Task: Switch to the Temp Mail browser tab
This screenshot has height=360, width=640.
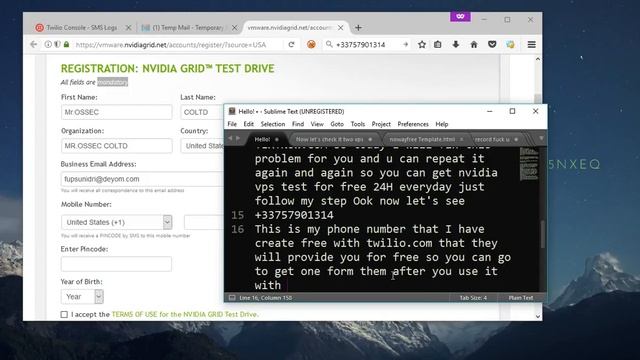Action: coord(189,28)
